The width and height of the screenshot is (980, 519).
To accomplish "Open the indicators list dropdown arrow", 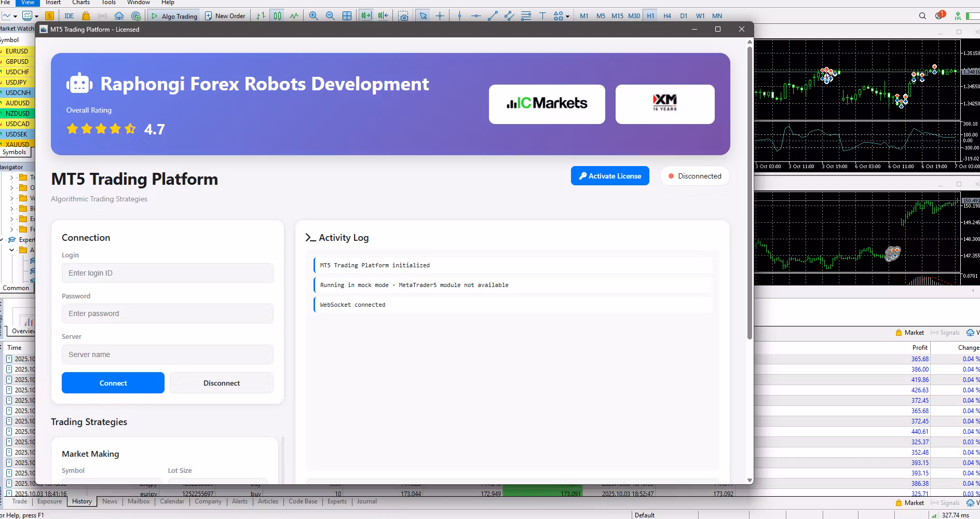I will 36,17.
